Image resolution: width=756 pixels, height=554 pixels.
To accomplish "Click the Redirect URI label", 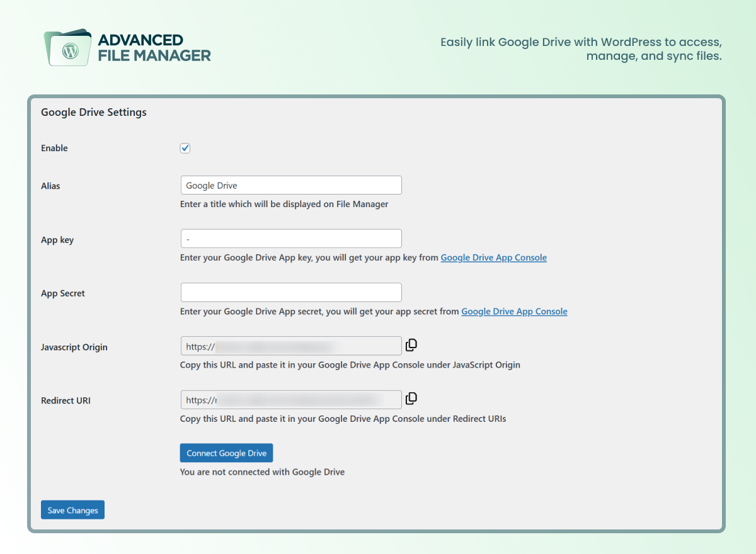I will click(x=66, y=400).
